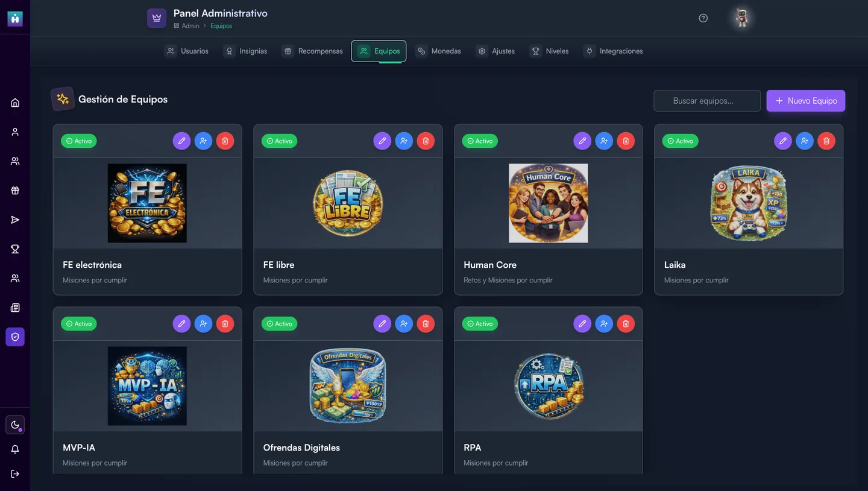Toggle dark mode moon icon
The image size is (868, 491).
click(x=15, y=425)
